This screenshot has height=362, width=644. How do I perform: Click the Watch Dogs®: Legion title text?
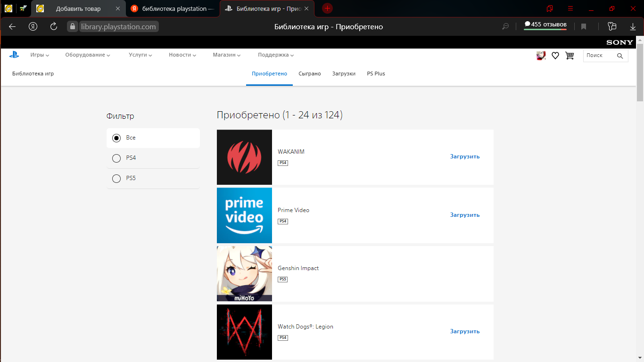(x=305, y=327)
